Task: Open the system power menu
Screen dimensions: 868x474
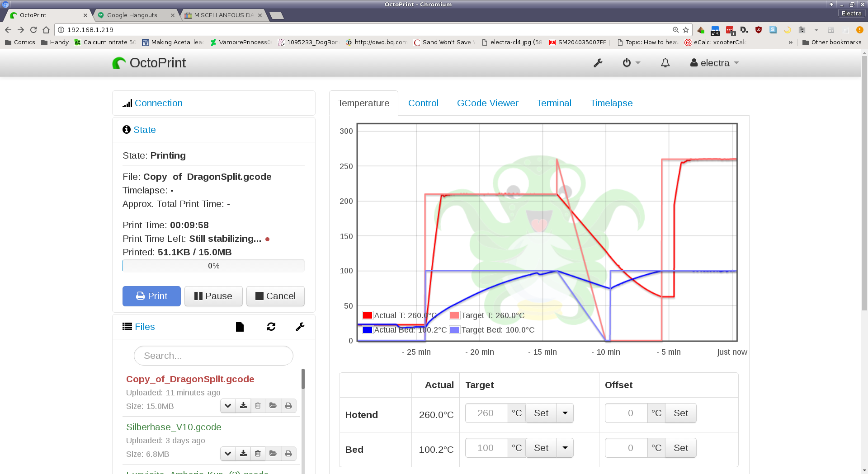Action: [x=631, y=63]
